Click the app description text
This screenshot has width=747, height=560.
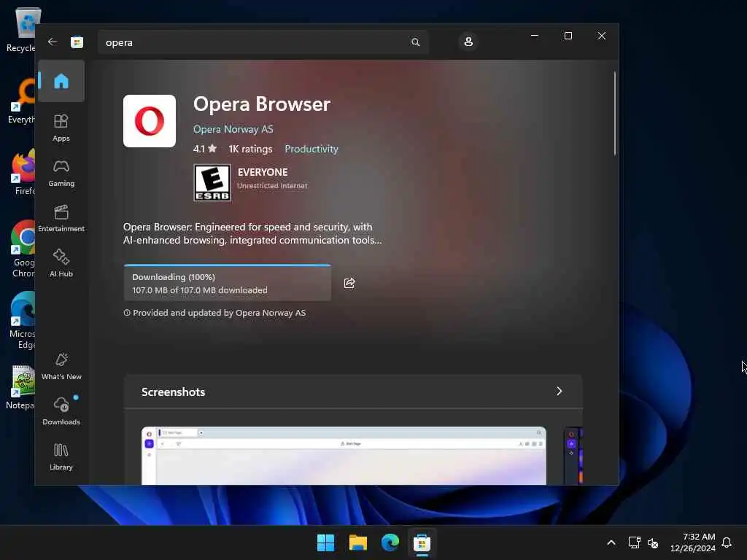[x=252, y=233]
